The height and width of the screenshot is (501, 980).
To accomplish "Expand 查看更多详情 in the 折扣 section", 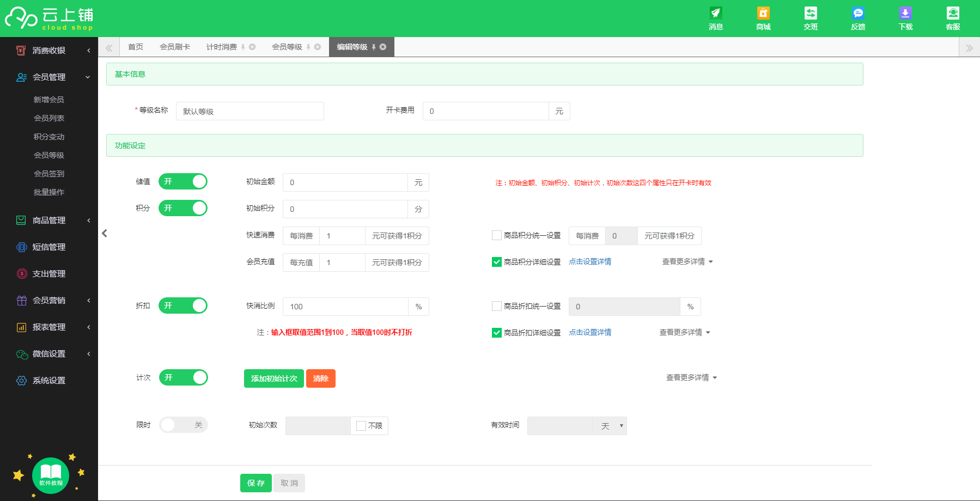I will 685,332.
